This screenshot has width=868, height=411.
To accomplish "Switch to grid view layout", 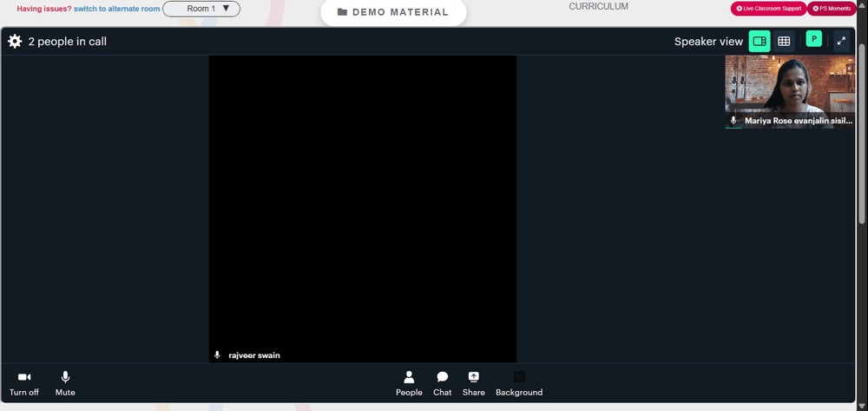I will coord(784,42).
